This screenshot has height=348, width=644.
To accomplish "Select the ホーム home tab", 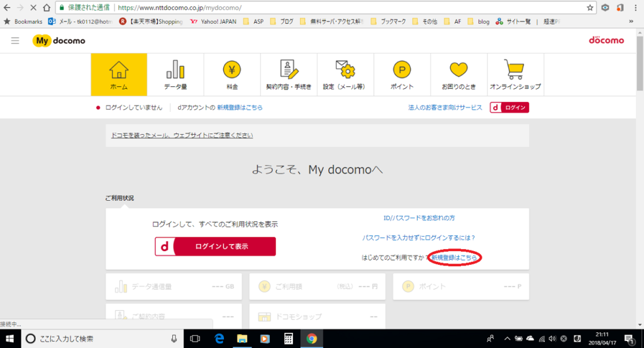I will pos(119,74).
